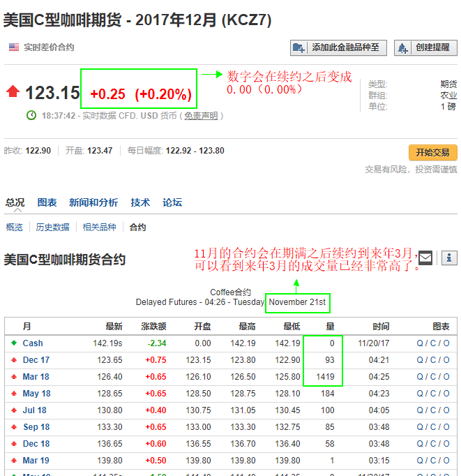
Task: Switch to the 图表 tab
Action: click(47, 202)
